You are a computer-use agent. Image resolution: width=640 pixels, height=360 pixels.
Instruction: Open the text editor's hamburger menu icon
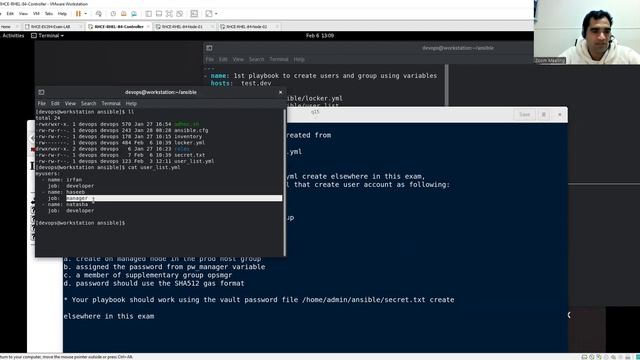(x=544, y=115)
